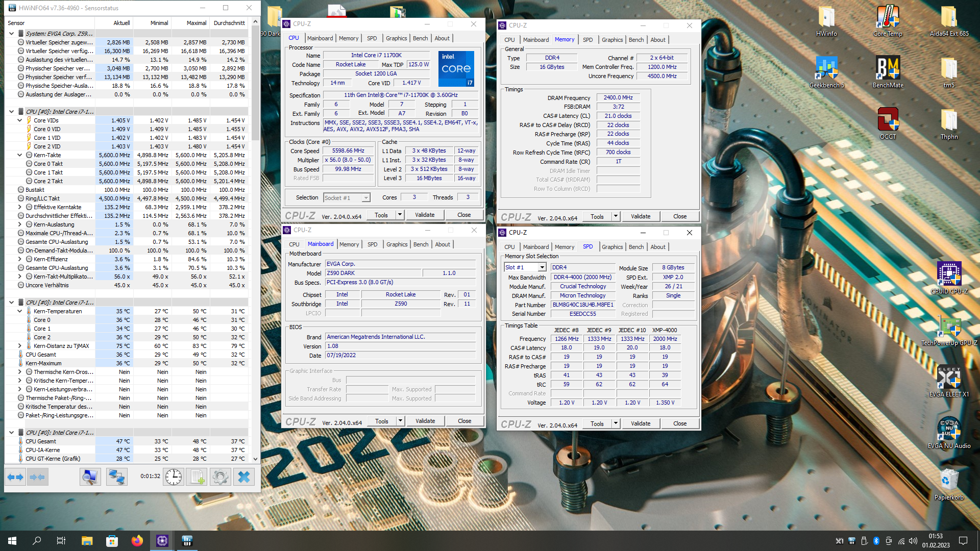Open About tab in the CPU-Z Mainboard window
980x551 pixels.
[443, 244]
